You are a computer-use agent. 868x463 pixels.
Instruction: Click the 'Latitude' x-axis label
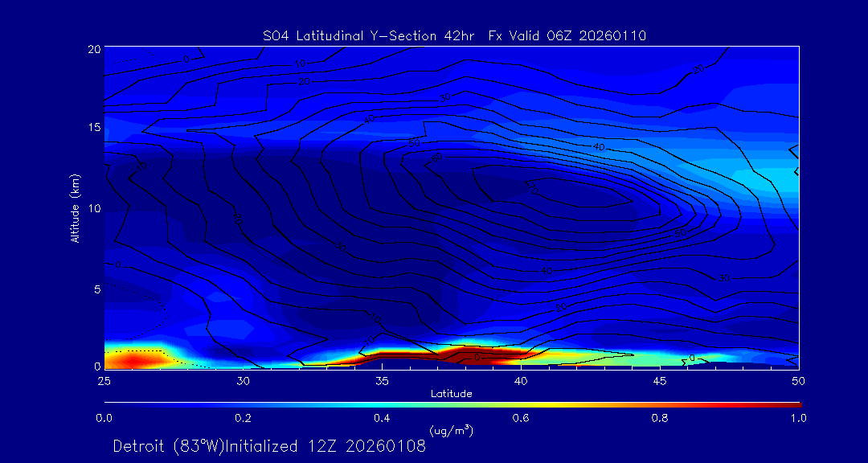(x=451, y=394)
